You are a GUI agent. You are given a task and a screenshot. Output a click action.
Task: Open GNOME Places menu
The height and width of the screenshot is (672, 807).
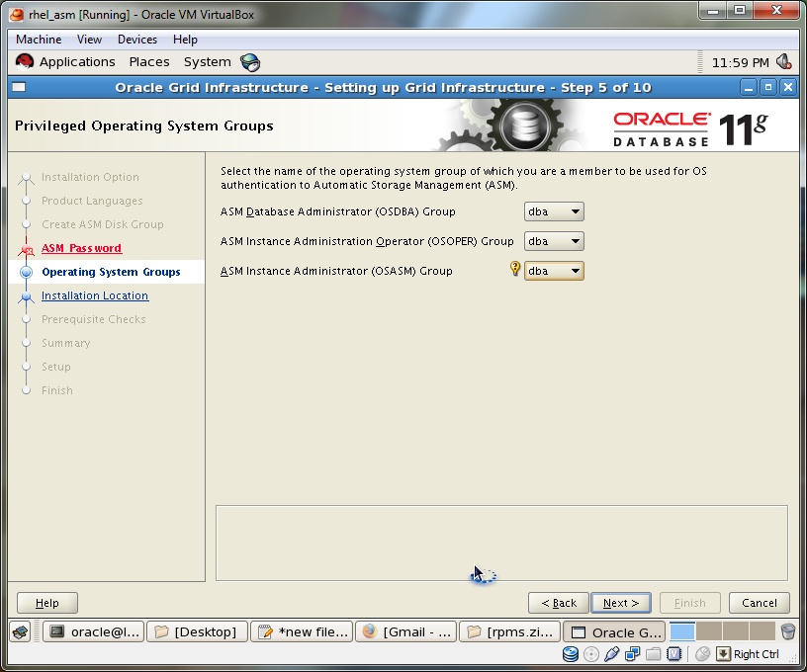(149, 62)
